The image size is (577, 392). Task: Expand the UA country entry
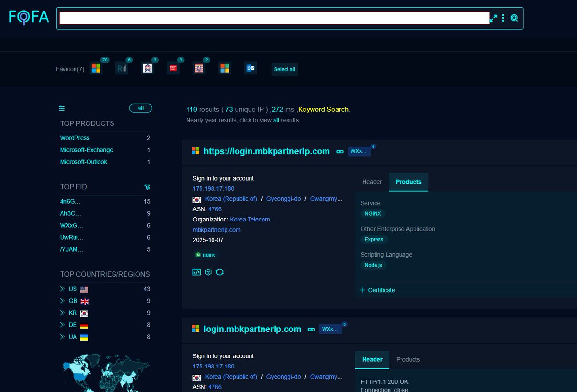[62, 337]
